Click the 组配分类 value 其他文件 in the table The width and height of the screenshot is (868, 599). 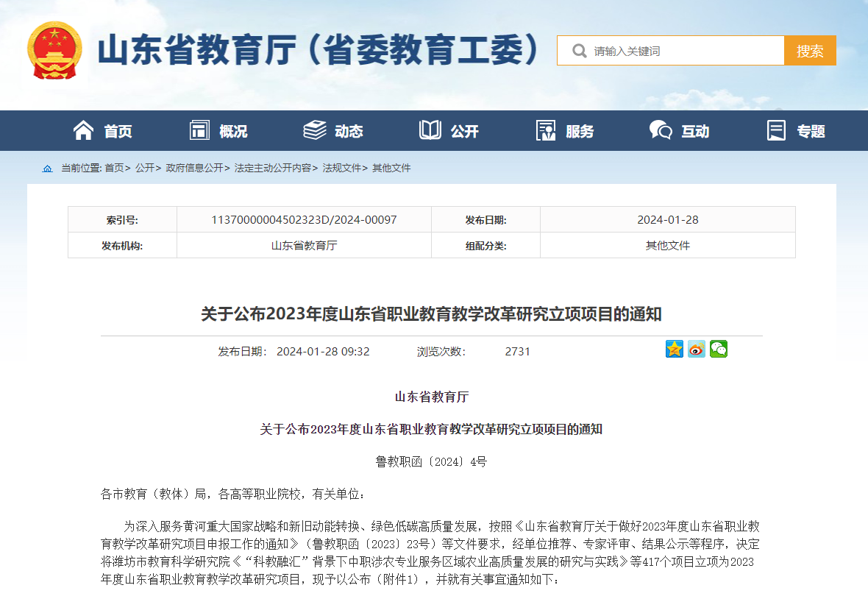tap(668, 245)
